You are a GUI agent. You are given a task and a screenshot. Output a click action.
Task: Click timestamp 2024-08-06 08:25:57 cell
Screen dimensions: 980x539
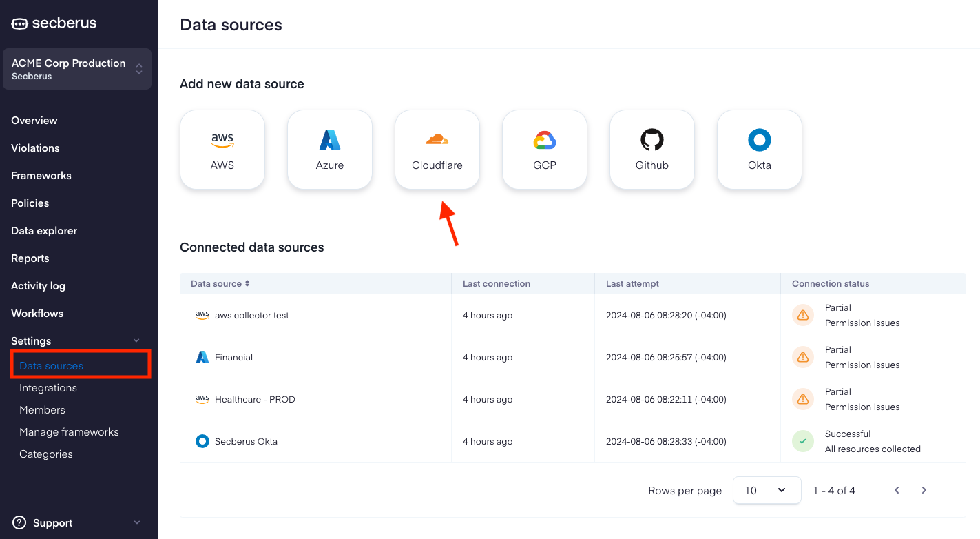point(666,357)
